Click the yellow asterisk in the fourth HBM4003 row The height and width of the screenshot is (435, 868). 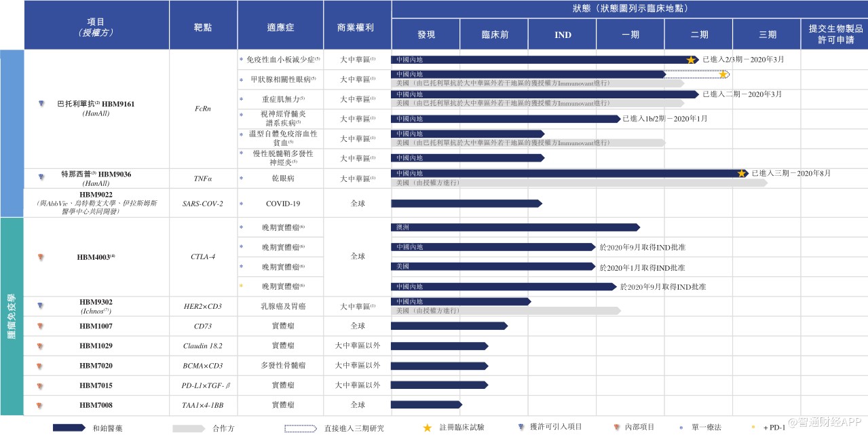tap(241, 286)
